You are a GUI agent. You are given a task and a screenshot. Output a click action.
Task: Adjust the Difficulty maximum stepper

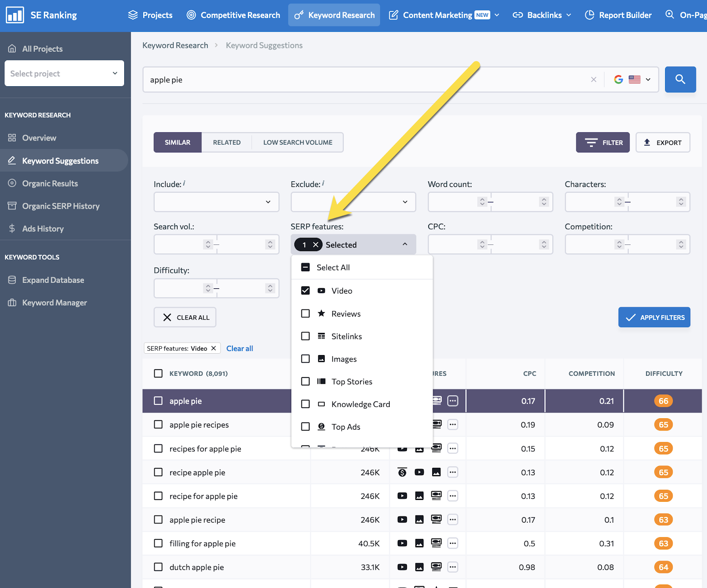pos(270,288)
